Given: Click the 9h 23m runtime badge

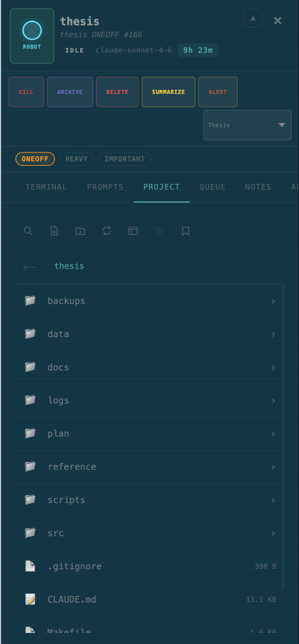Looking at the screenshot, I should pyautogui.click(x=198, y=50).
